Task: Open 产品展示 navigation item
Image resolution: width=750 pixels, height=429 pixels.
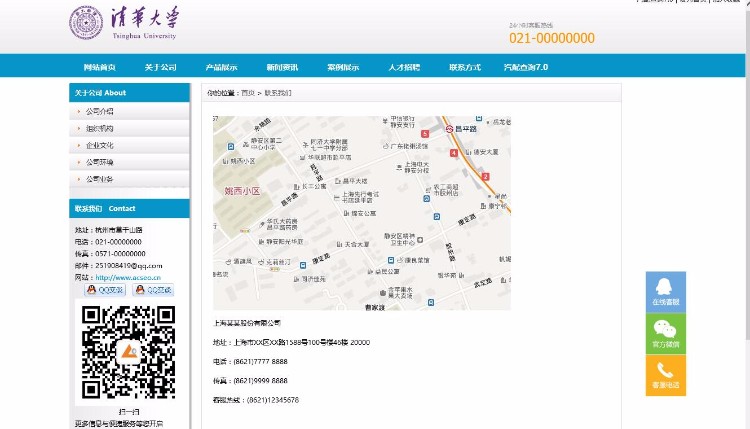Action: 221,67
